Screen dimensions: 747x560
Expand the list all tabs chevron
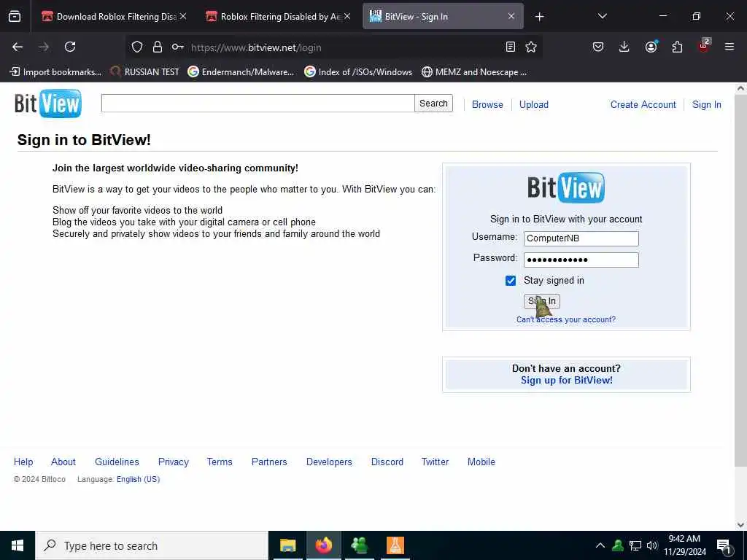point(602,17)
